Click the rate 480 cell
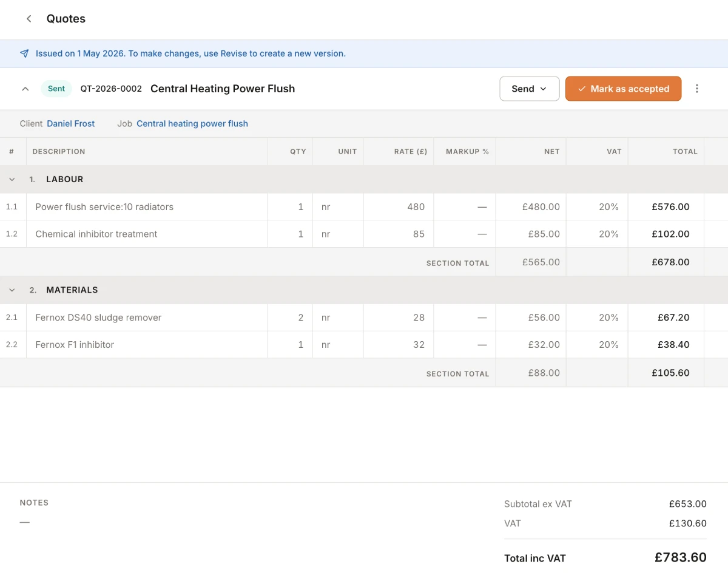 [x=399, y=207]
